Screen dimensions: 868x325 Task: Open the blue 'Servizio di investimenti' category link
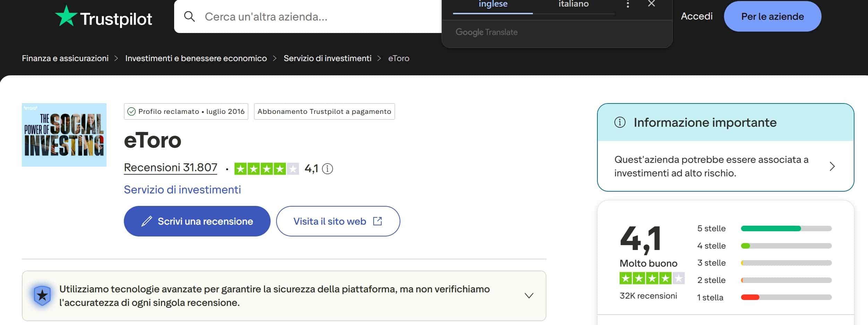pyautogui.click(x=182, y=190)
